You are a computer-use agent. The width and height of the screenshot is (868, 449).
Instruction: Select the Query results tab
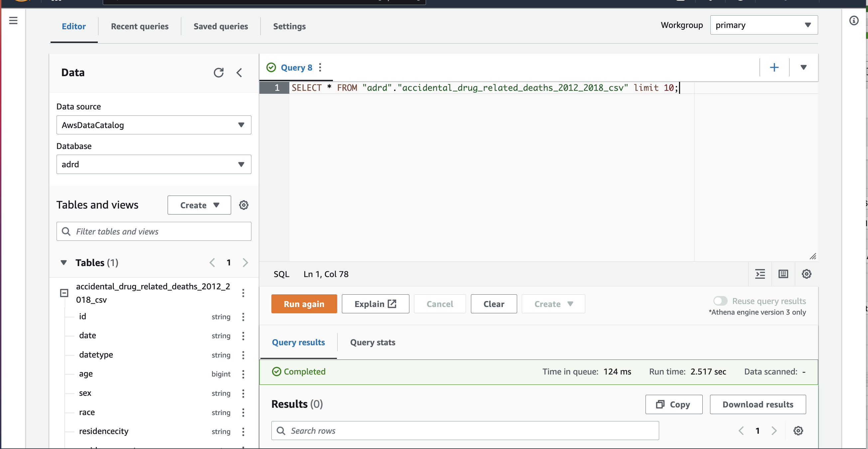pyautogui.click(x=298, y=342)
